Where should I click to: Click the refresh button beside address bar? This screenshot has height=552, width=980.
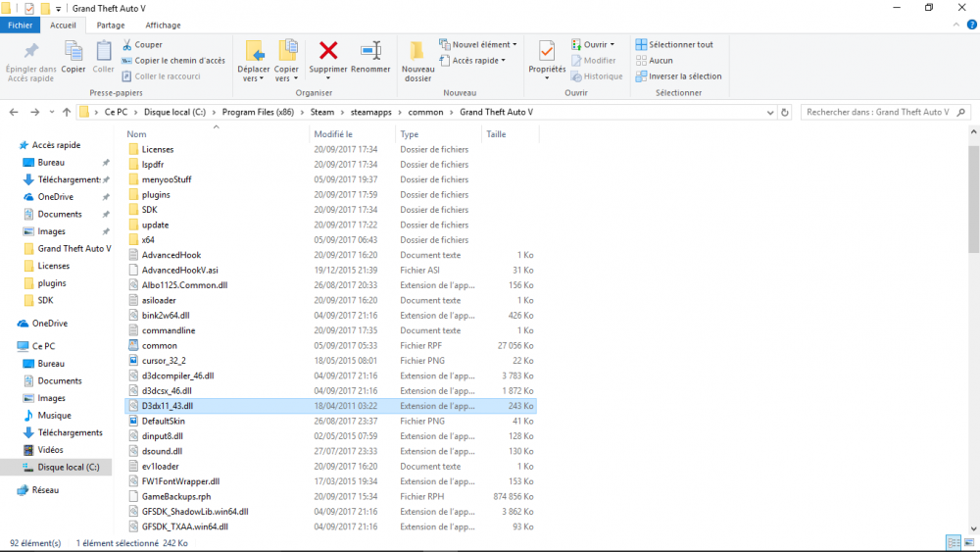(x=784, y=113)
